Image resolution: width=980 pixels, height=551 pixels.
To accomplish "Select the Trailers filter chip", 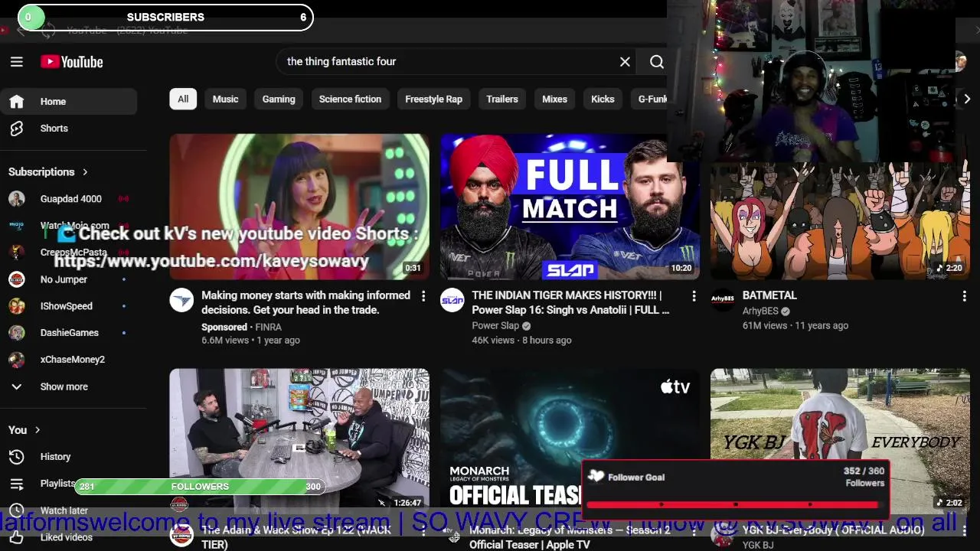I will (x=502, y=99).
